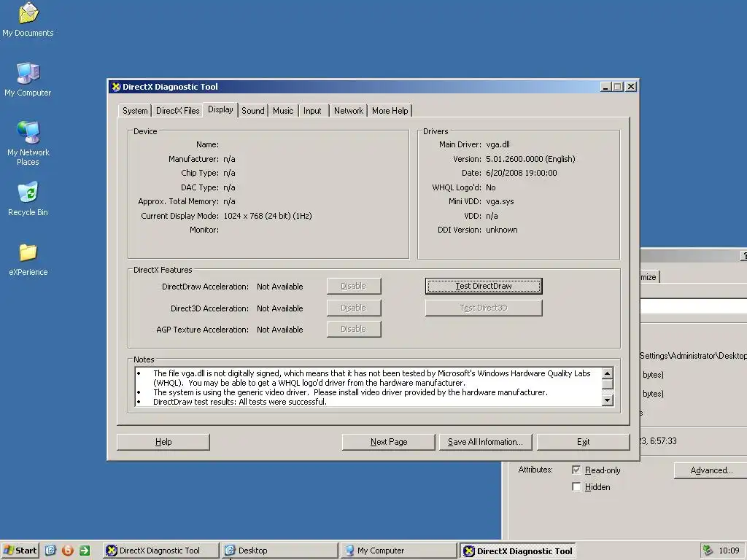Open the Start menu
This screenshot has height=560, width=747.
point(20,551)
